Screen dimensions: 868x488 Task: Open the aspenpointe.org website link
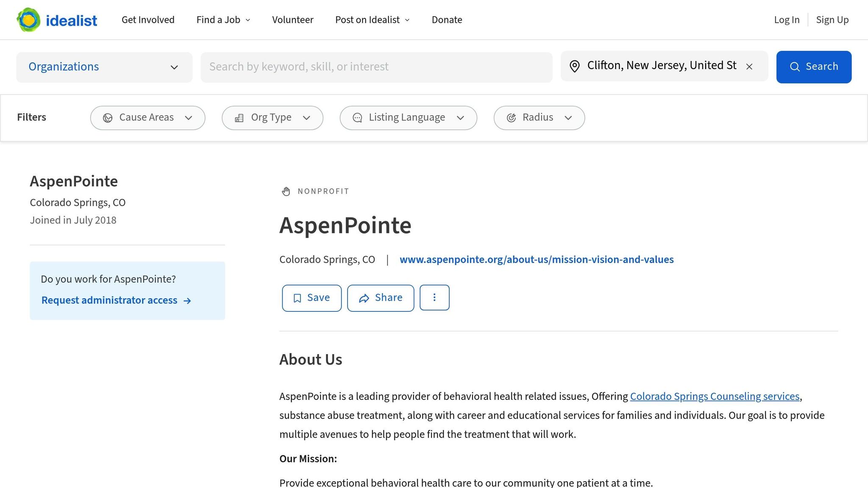[537, 260]
